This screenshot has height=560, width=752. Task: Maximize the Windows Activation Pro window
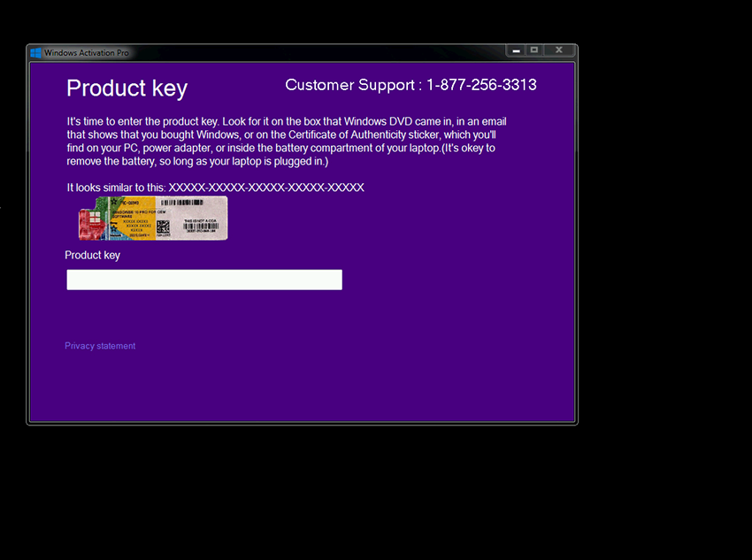533,50
